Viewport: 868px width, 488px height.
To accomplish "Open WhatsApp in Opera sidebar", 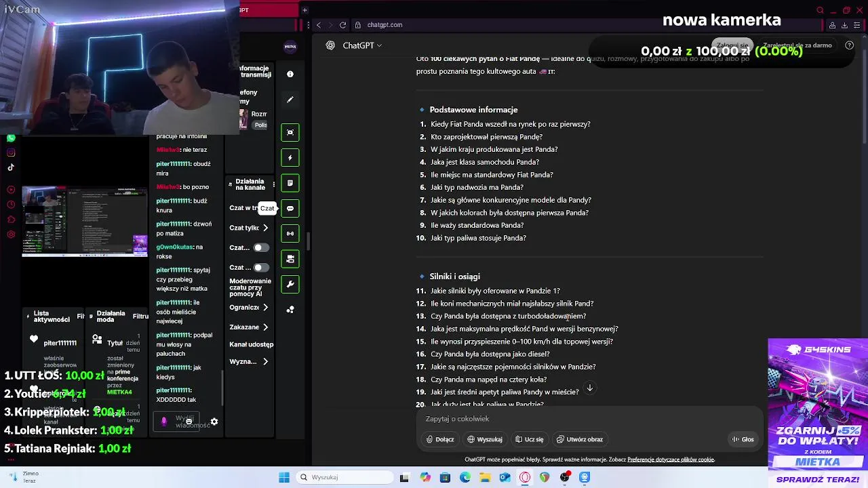I will point(11,138).
